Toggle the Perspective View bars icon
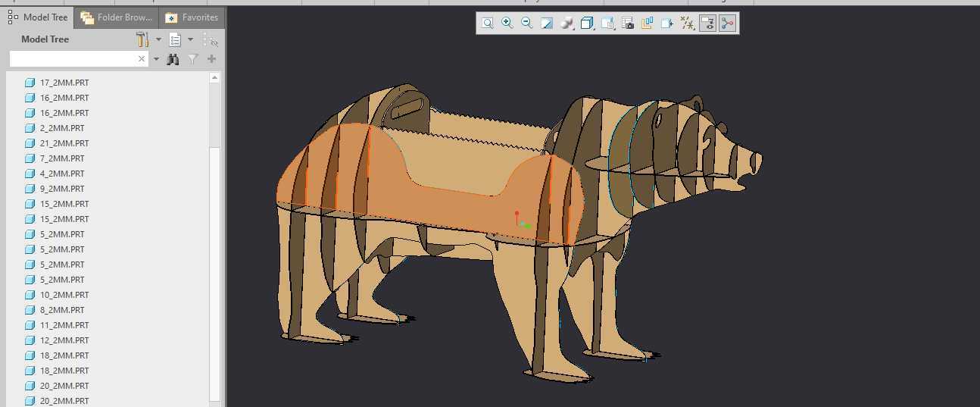 (x=648, y=23)
